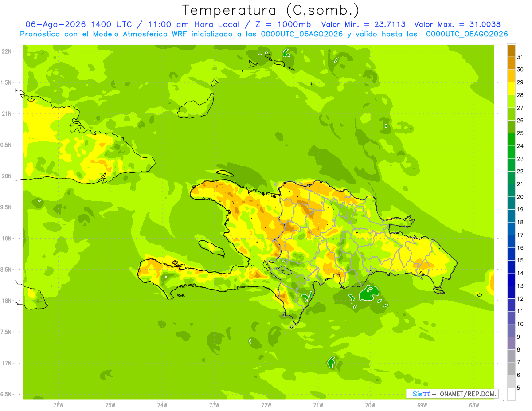Click the '71W' longitude axis label
Viewport: 532px width, 411px height.
(x=318, y=406)
